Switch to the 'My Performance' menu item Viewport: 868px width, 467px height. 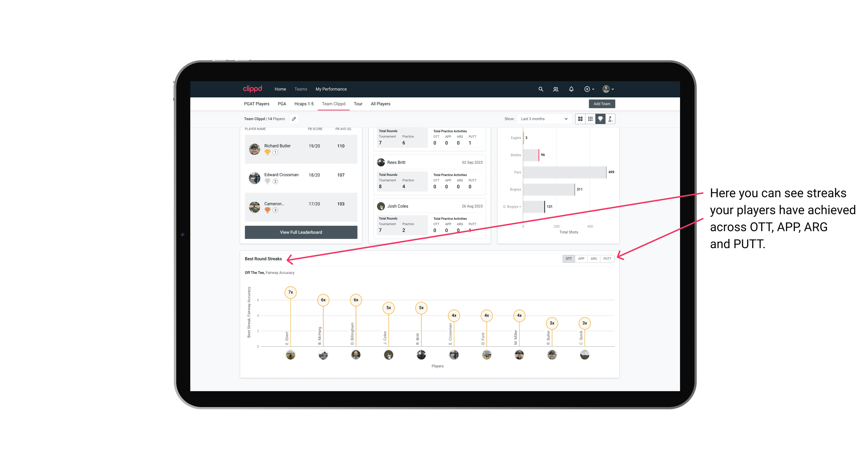point(331,89)
